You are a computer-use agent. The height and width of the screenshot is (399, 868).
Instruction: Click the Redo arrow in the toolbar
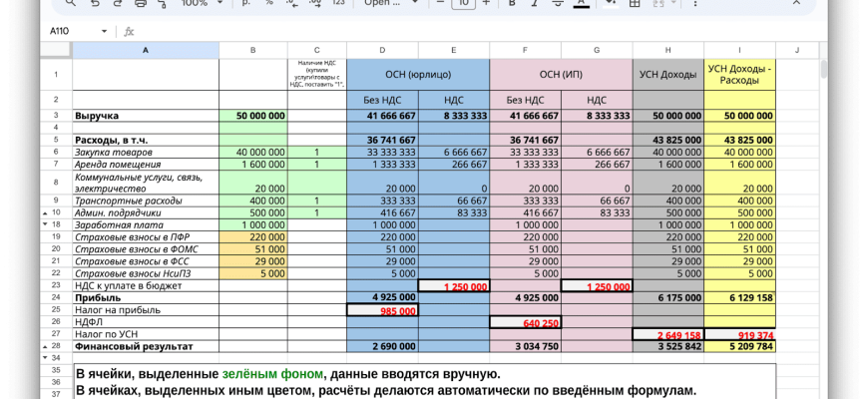coord(117,4)
